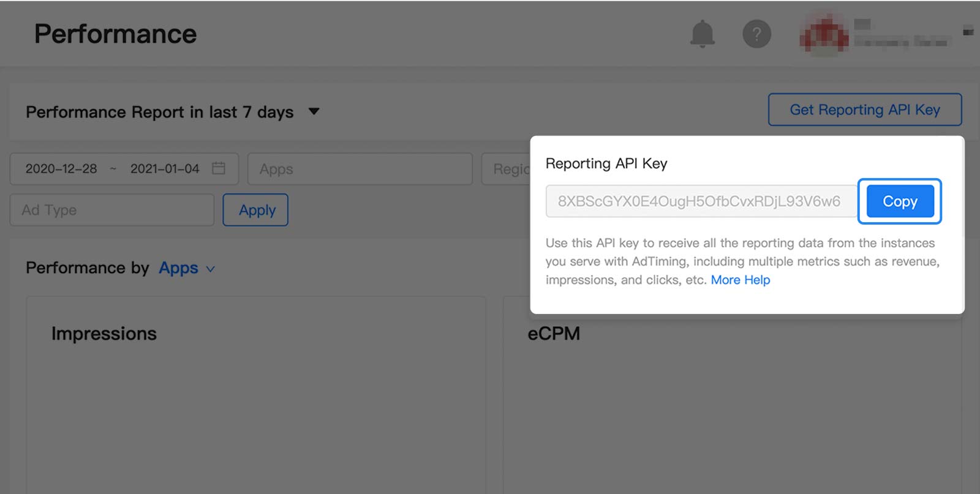Open the user avatar profile picture
The width and height of the screenshot is (980, 494).
824,34
